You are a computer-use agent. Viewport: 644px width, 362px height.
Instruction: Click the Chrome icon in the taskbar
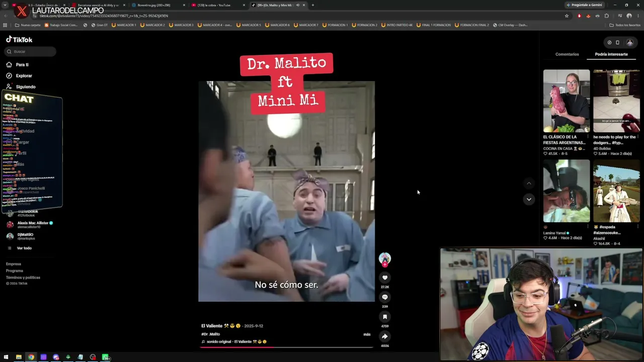click(x=31, y=357)
